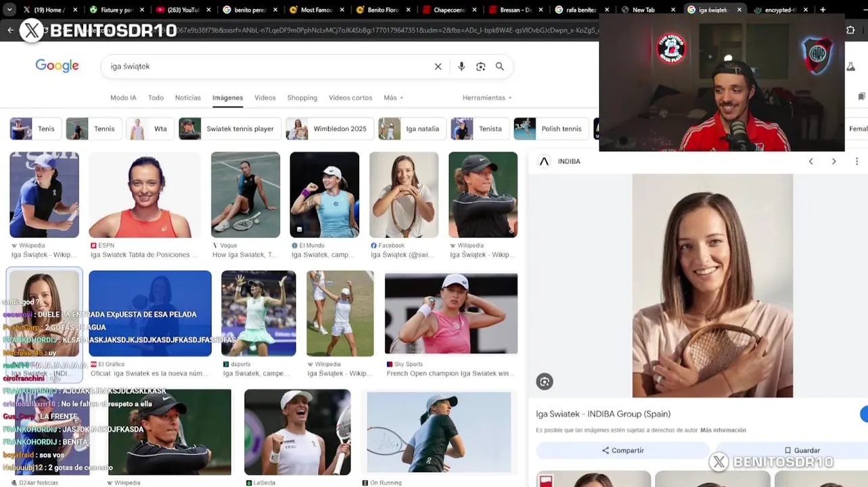Open extensions puzzle icon in toolbar
This screenshot has width=868, height=487.
(x=851, y=30)
